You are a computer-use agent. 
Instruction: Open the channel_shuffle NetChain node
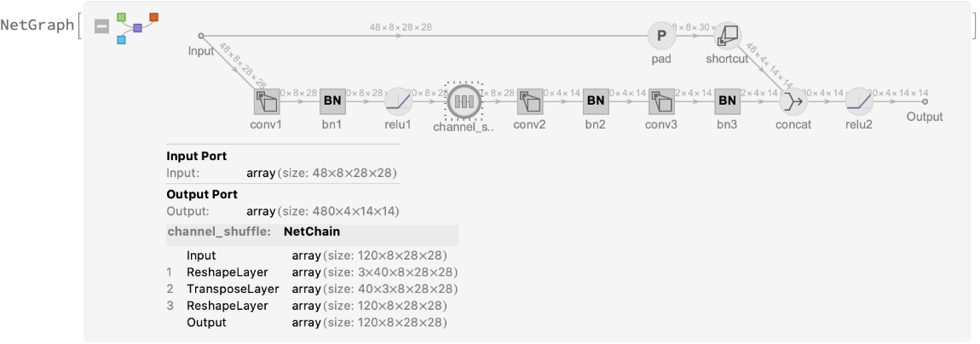coord(464,102)
